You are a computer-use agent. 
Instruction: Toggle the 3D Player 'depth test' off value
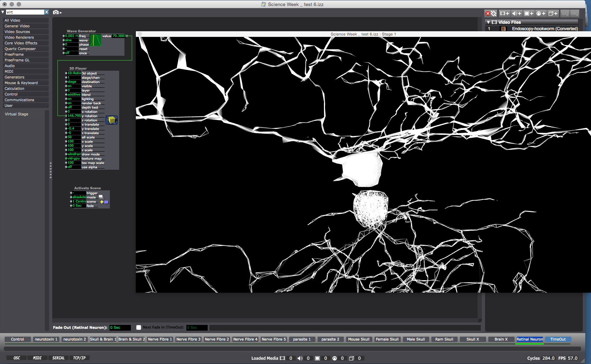pyautogui.click(x=74, y=107)
